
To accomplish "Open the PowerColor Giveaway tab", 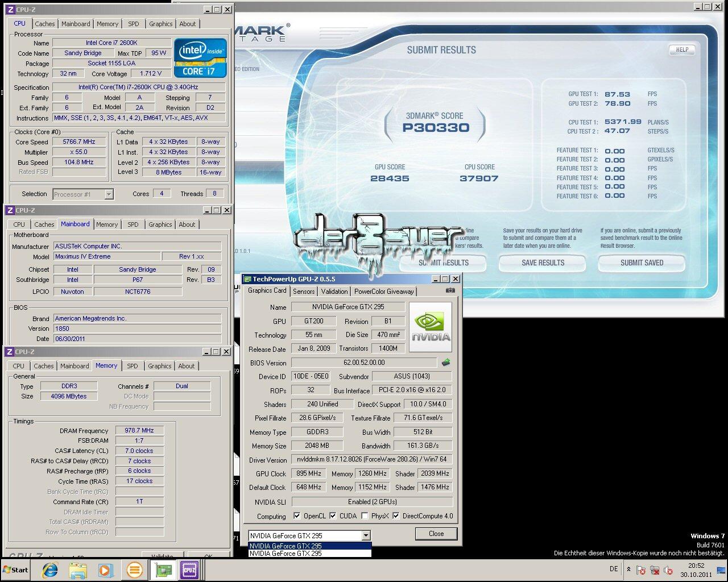I will pos(384,292).
